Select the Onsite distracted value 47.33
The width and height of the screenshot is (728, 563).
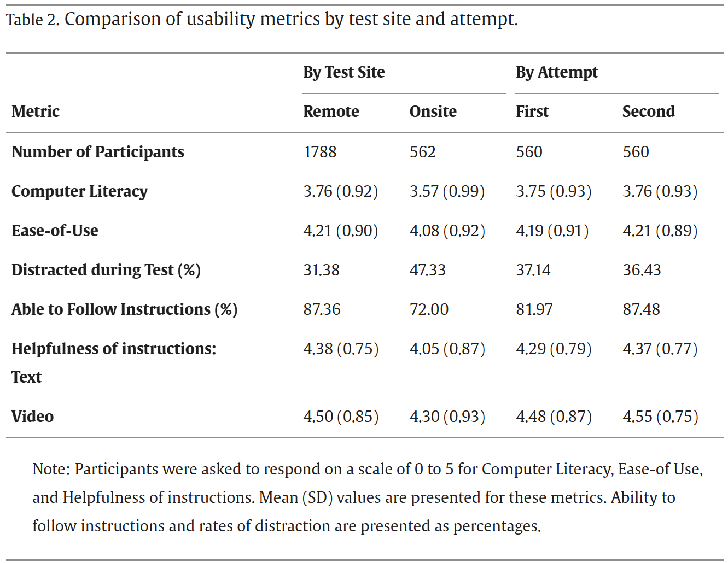[x=427, y=270]
